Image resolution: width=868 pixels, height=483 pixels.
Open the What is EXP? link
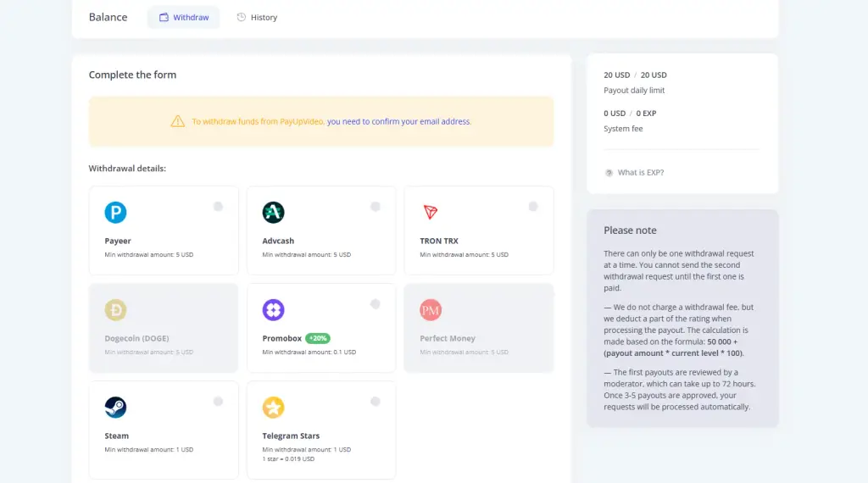click(641, 173)
